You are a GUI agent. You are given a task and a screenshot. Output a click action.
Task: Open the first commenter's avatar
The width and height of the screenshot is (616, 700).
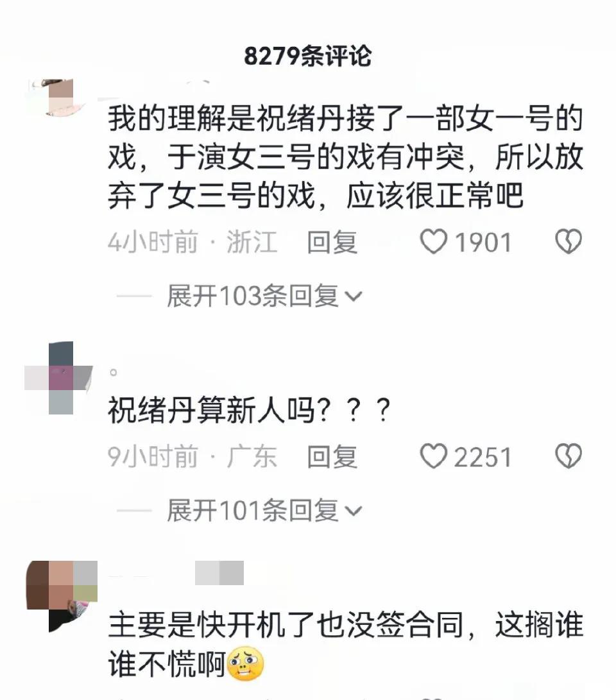point(56,98)
